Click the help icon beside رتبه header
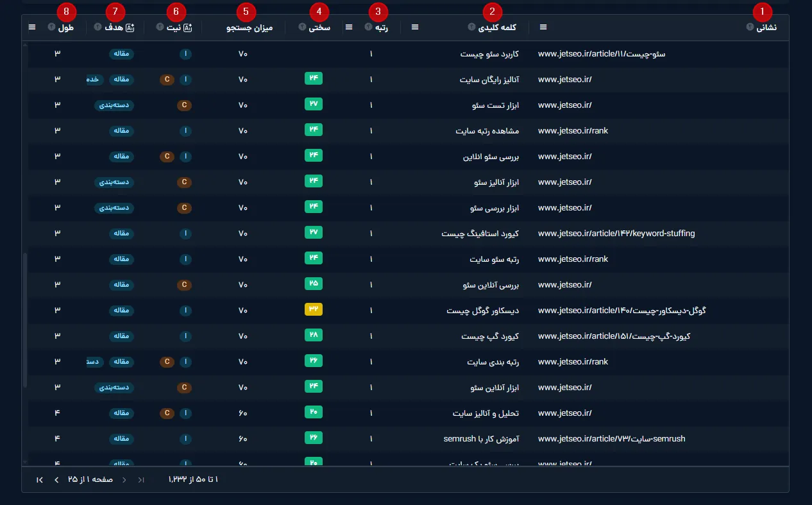This screenshot has height=505, width=812. pos(368,27)
